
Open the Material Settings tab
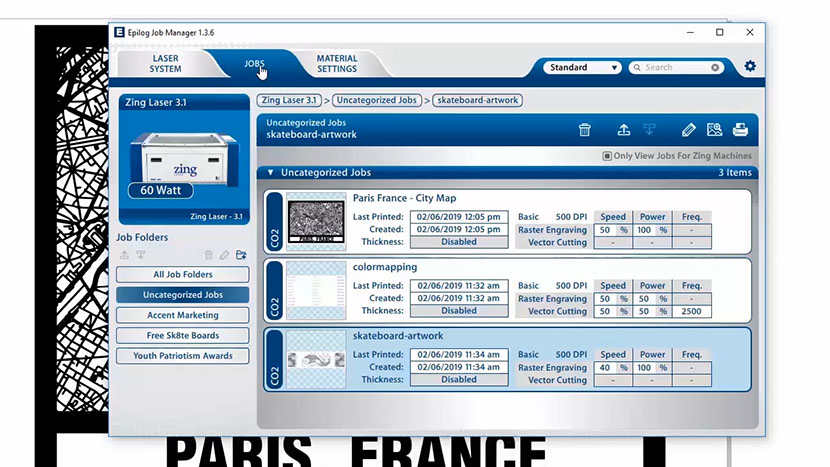click(x=336, y=64)
